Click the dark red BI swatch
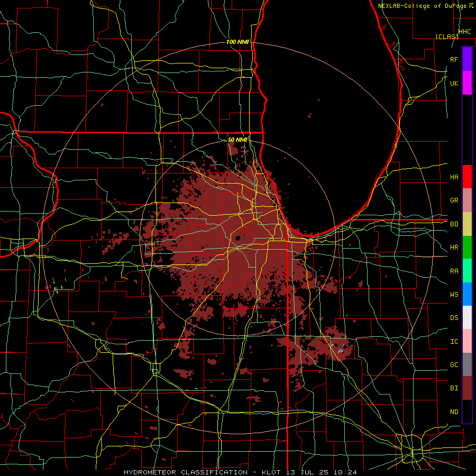The width and height of the screenshot is (476, 476). tap(467, 388)
